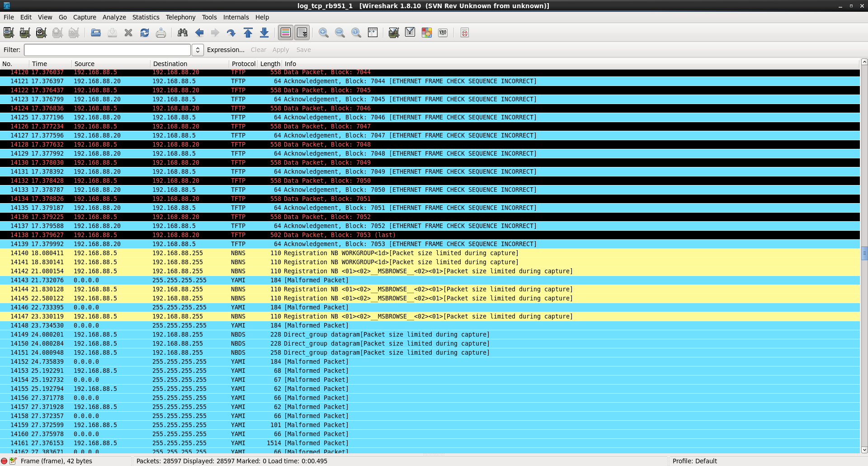Click packet list scrollbar down arrow
868x466 pixels.
pyautogui.click(x=864, y=450)
